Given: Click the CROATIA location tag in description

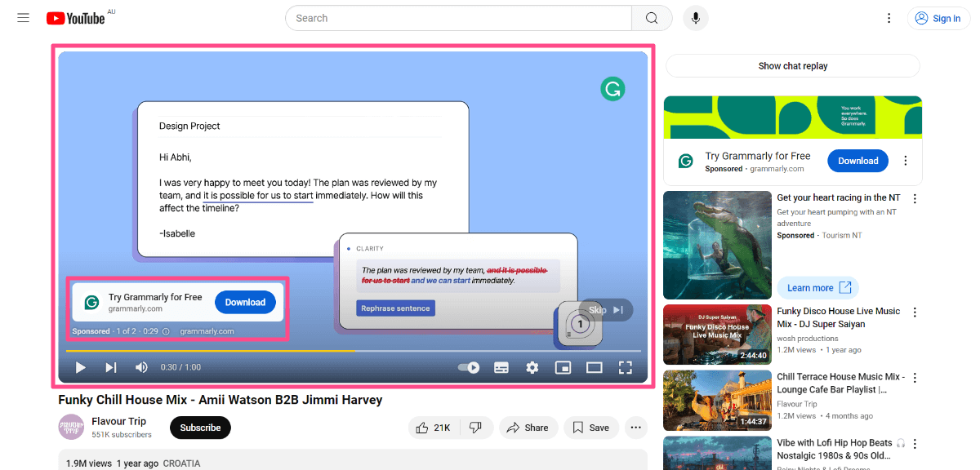Looking at the screenshot, I should (x=181, y=463).
